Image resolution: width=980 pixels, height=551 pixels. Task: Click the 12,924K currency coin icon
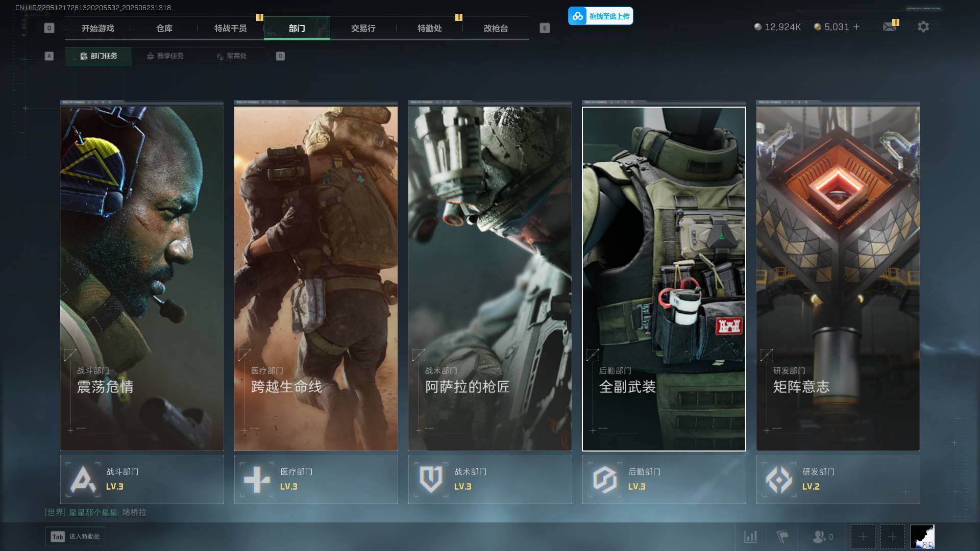758,27
